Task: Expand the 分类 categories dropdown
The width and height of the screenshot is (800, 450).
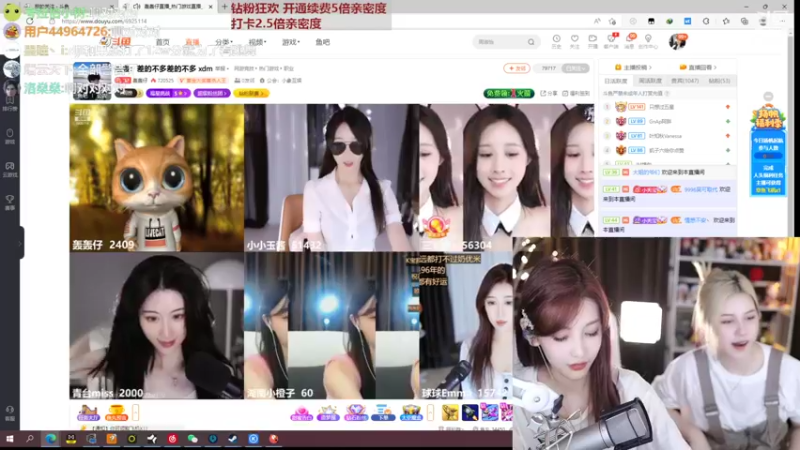Action: point(223,42)
